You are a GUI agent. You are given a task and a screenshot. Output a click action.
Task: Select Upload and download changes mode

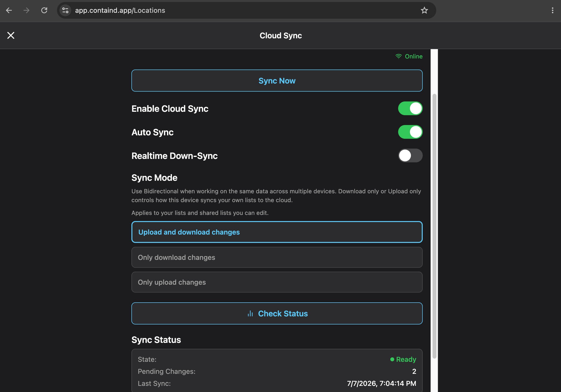point(277,232)
